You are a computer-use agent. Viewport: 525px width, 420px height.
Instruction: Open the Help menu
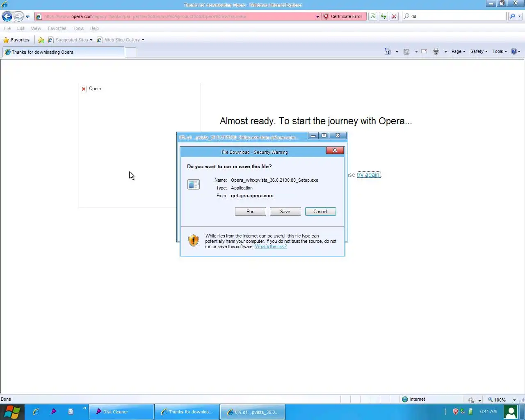[94, 28]
